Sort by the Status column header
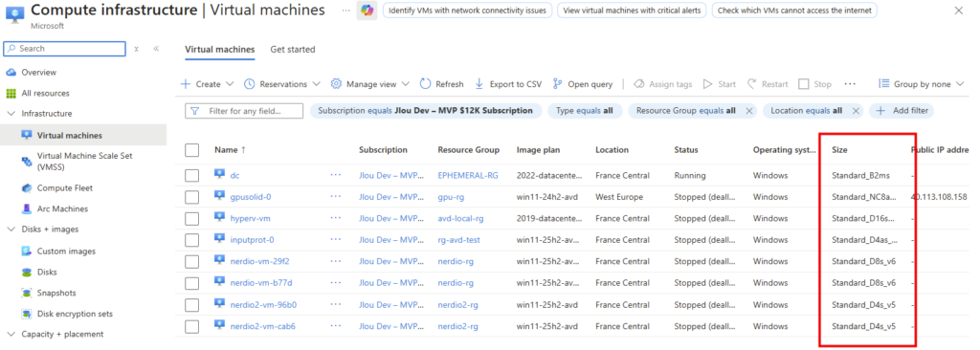The image size is (980, 350). (686, 150)
